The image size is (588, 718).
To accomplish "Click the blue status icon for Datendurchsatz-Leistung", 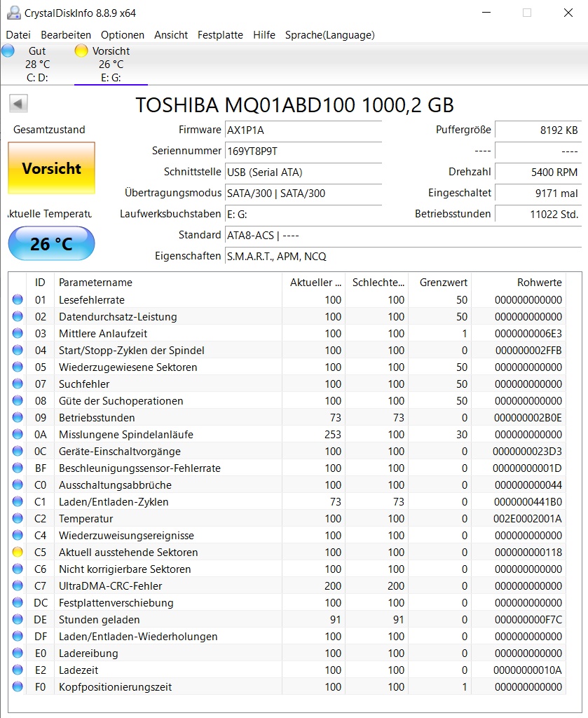I will pos(18,316).
